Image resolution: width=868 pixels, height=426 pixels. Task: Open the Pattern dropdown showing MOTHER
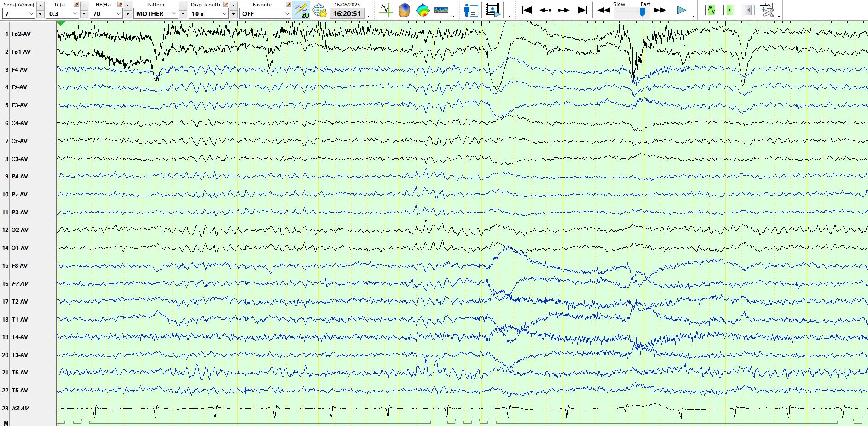[x=156, y=14]
